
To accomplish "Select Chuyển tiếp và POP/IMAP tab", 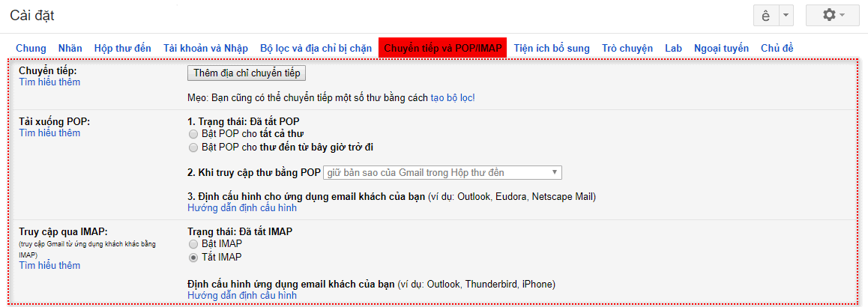I will pyautogui.click(x=443, y=48).
